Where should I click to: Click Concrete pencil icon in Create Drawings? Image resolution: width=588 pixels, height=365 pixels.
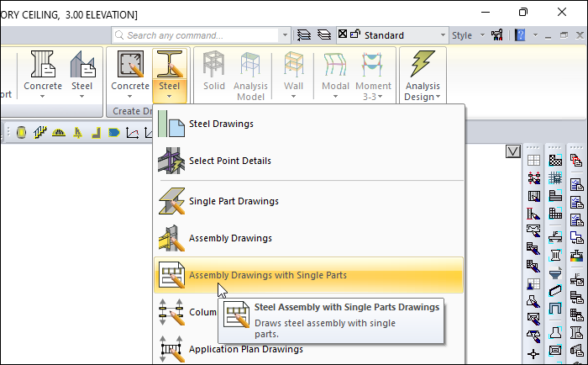pos(130,65)
